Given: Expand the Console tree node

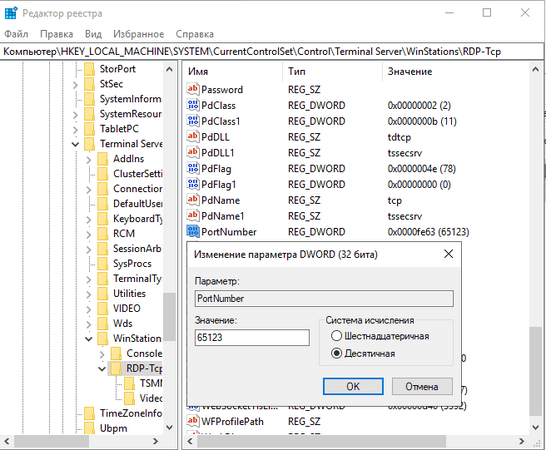Looking at the screenshot, I should [102, 354].
